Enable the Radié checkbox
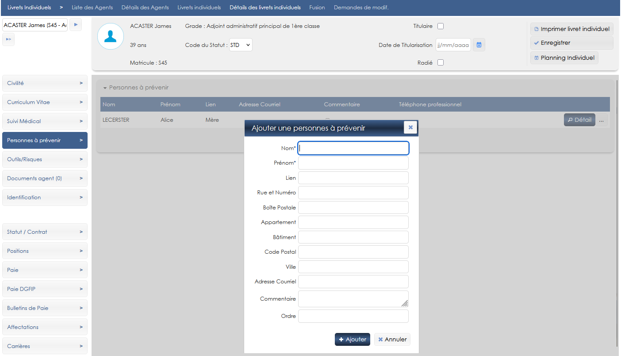 coord(441,62)
